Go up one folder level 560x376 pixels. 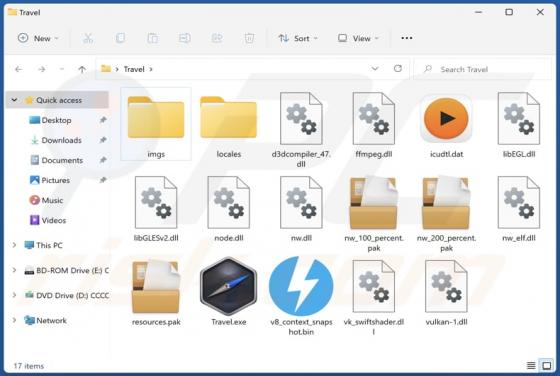coord(82,69)
